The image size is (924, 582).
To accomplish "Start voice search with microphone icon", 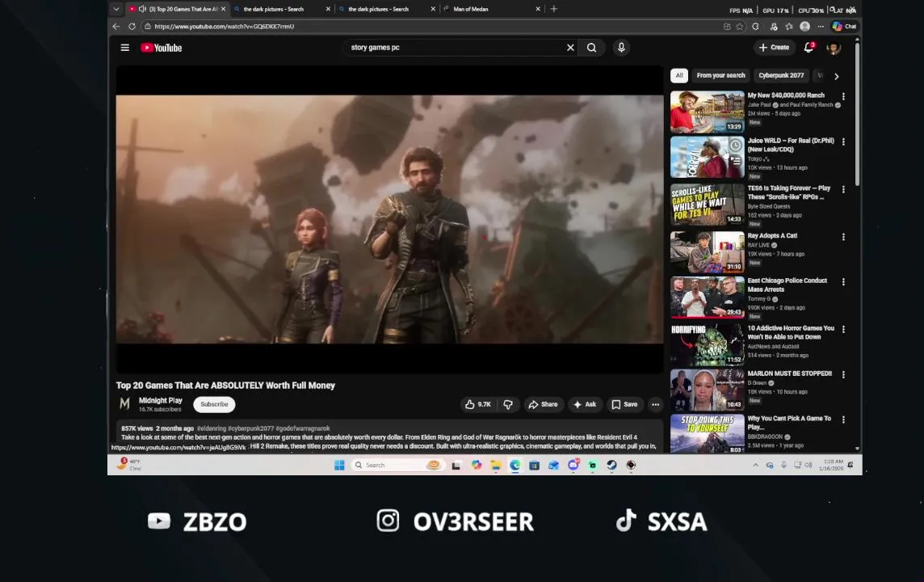I will click(x=621, y=48).
